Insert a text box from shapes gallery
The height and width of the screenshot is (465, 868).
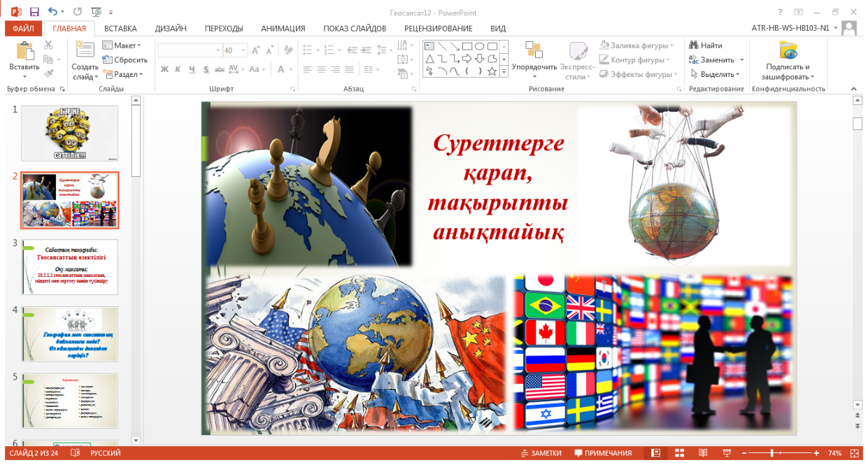point(429,47)
